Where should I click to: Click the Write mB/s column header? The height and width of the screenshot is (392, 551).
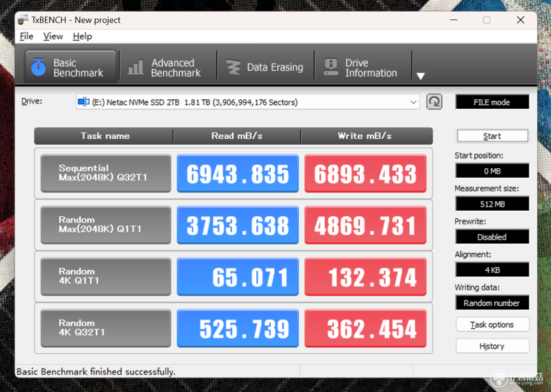coord(366,136)
